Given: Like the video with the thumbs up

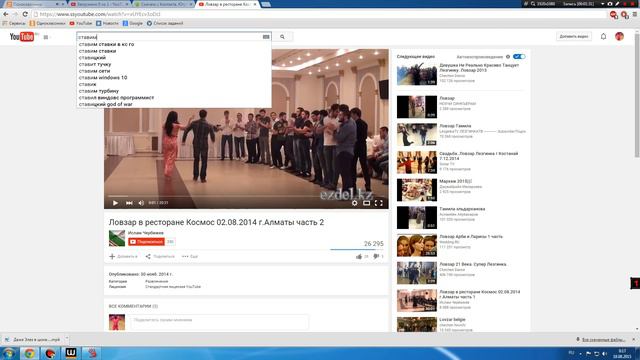Looking at the screenshot, I should [x=359, y=257].
